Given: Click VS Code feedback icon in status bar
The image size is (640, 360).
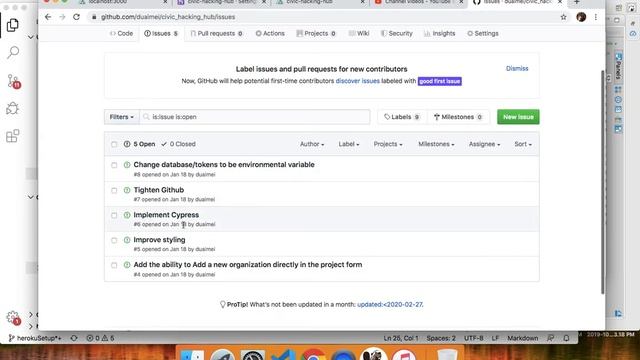Looking at the screenshot, I should pyautogui.click(x=551, y=338).
